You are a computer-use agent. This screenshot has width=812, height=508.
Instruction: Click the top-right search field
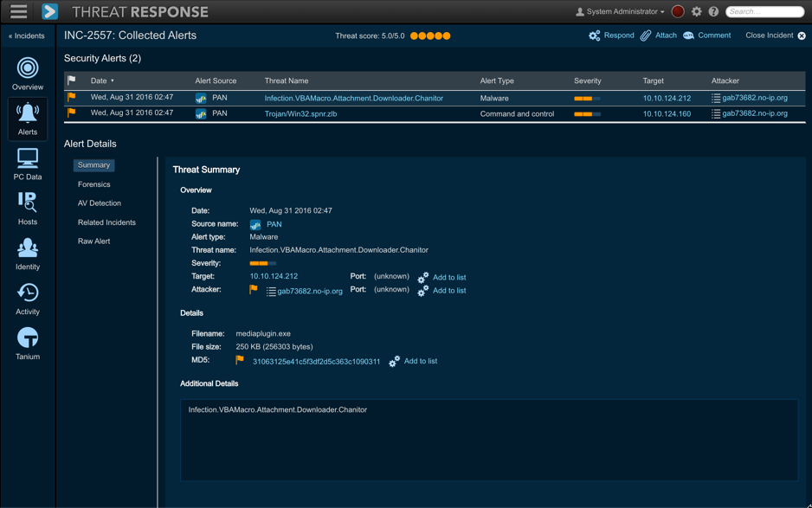click(765, 12)
